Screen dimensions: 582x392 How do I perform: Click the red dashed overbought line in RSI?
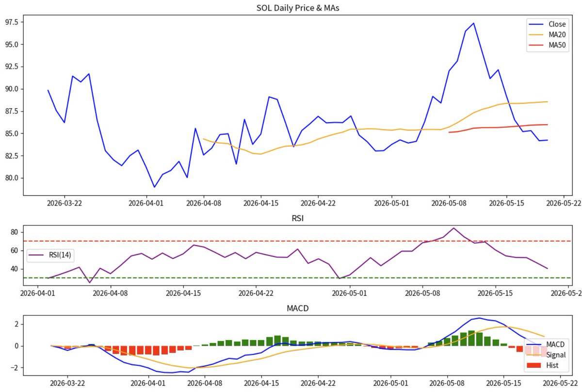click(297, 241)
